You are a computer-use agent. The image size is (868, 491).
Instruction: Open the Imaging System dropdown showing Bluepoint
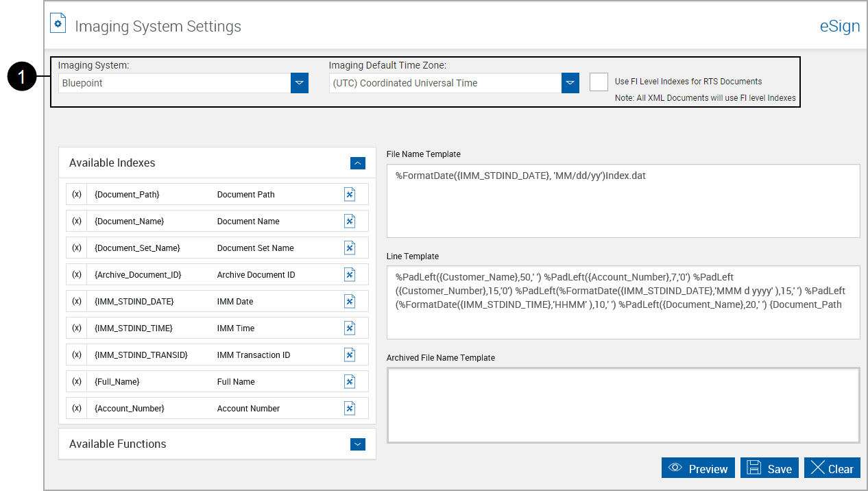pyautogui.click(x=299, y=82)
